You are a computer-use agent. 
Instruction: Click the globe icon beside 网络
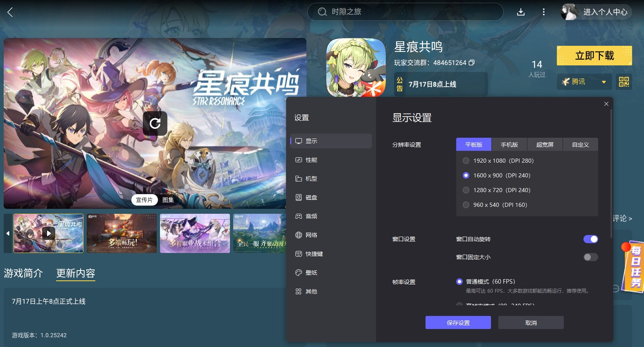pyautogui.click(x=299, y=235)
